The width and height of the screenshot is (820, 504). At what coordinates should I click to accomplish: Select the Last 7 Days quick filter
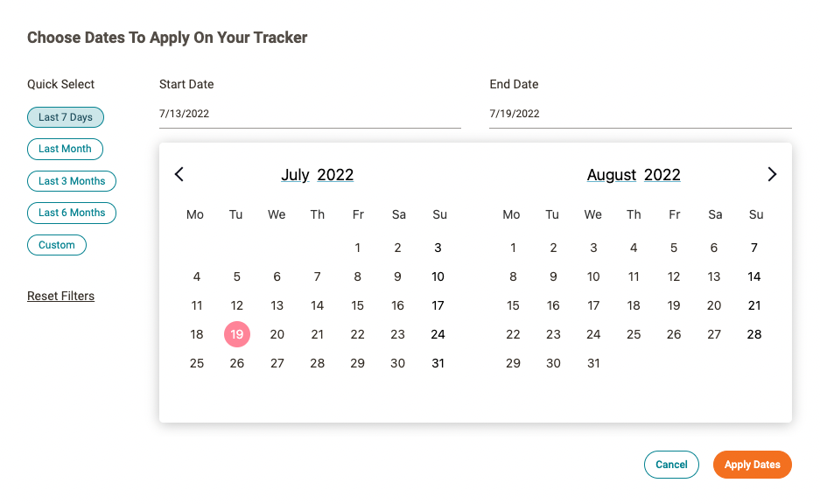tap(66, 117)
